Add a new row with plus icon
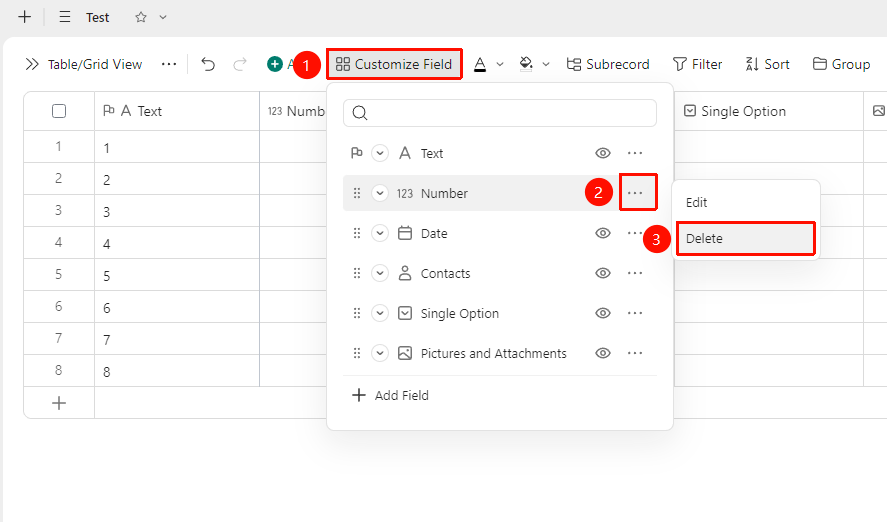 pyautogui.click(x=59, y=403)
